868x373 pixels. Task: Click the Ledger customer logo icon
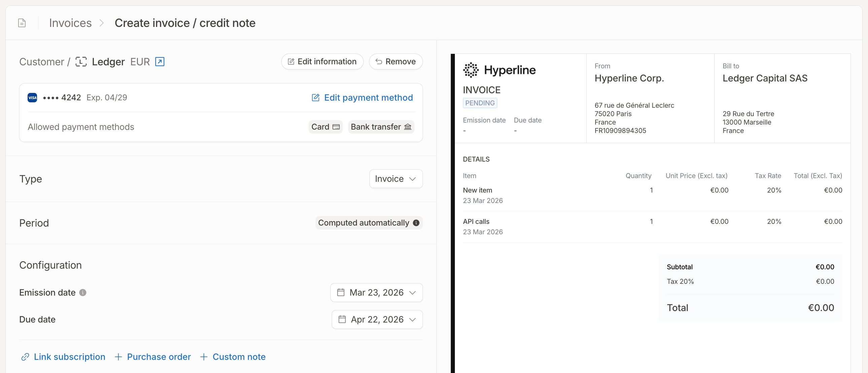pyautogui.click(x=81, y=62)
